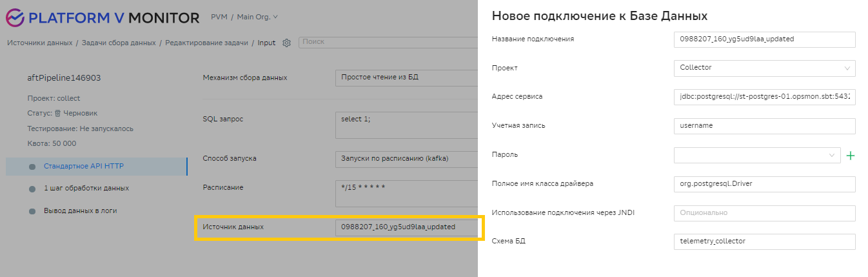Screen dimensions: 868x277
Task: Open the Вывод данных в логи step
Action: point(80,210)
